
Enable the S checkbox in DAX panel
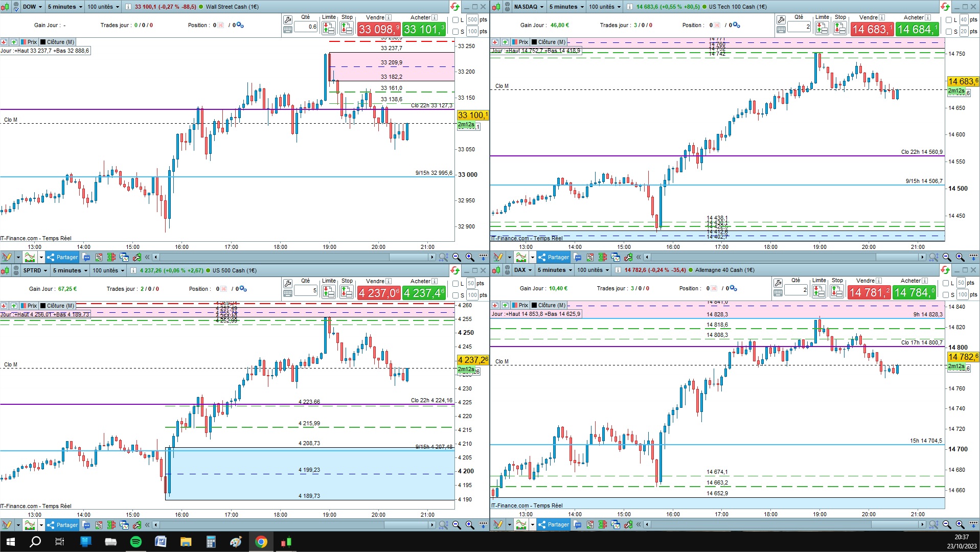[x=946, y=295]
